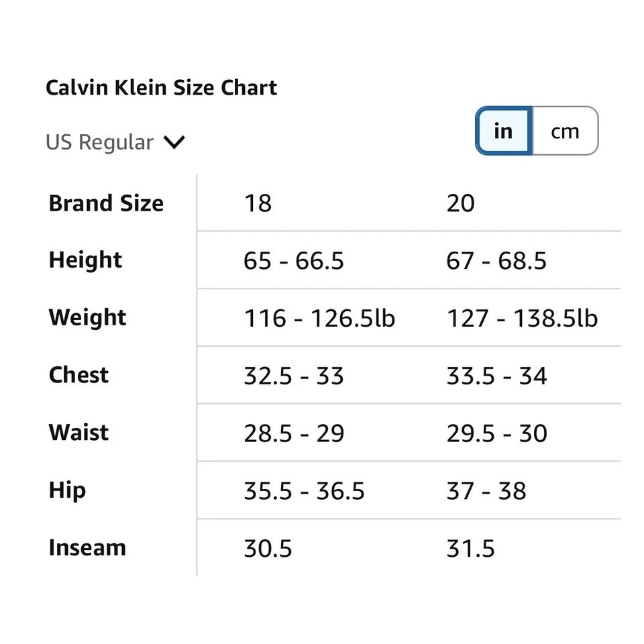Click brand size 20 column header
644x644 pixels.
tap(460, 203)
